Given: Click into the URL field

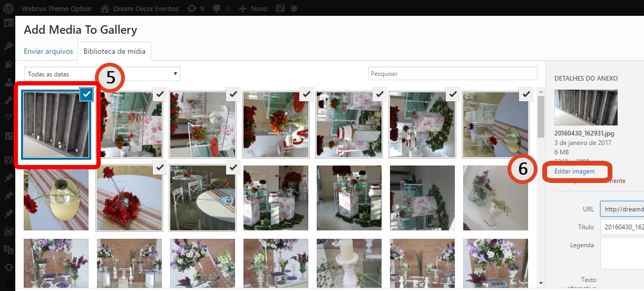Looking at the screenshot, I should [622, 209].
